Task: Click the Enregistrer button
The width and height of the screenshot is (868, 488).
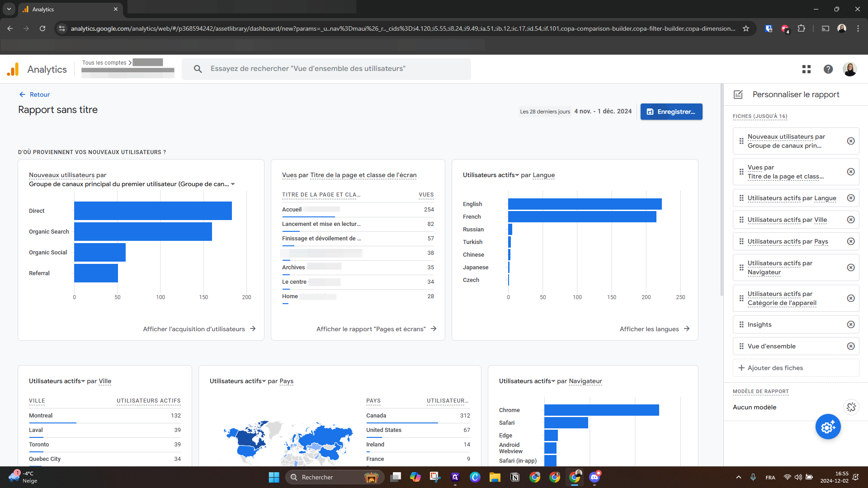Action: pos(671,112)
